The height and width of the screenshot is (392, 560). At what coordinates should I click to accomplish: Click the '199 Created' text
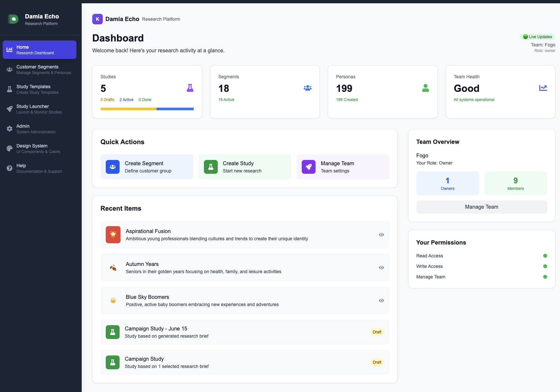[347, 100]
